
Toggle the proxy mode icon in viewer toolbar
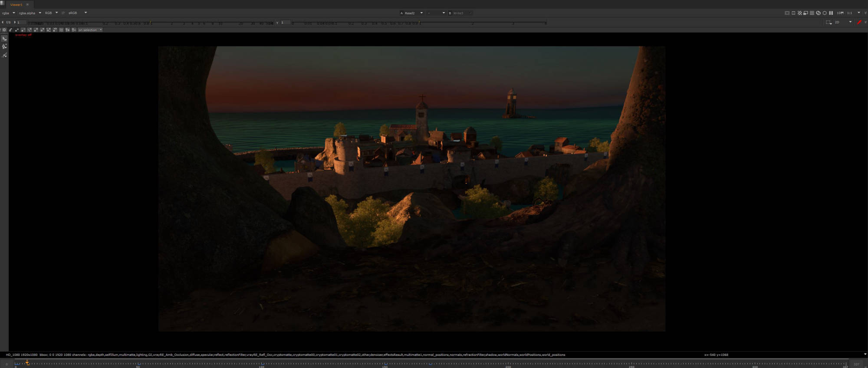tap(806, 13)
